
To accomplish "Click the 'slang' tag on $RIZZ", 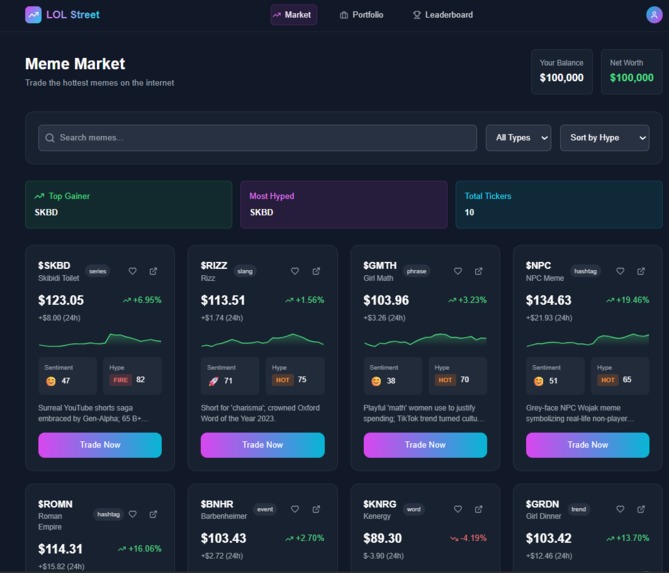I will click(245, 271).
